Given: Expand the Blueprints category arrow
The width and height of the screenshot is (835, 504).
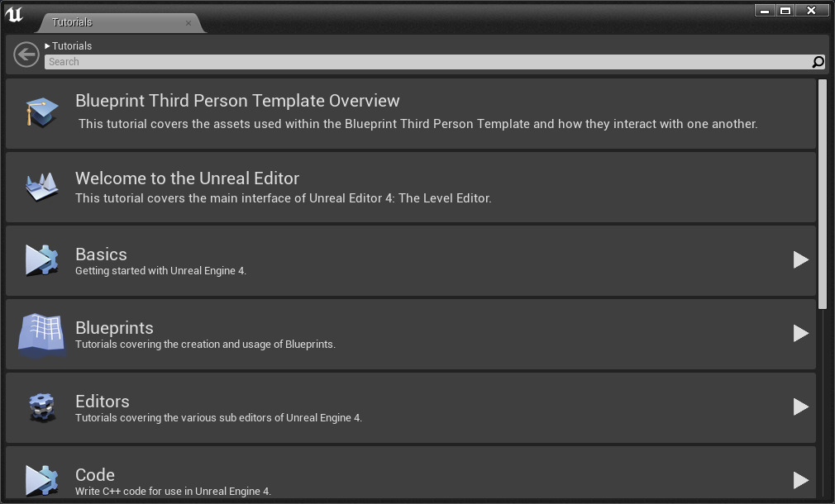Looking at the screenshot, I should click(x=800, y=333).
